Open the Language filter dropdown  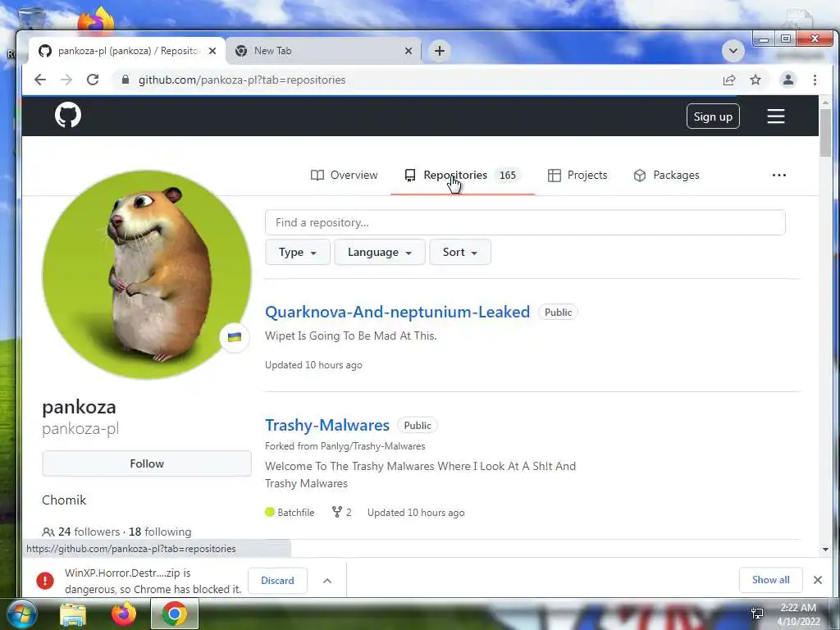click(379, 252)
